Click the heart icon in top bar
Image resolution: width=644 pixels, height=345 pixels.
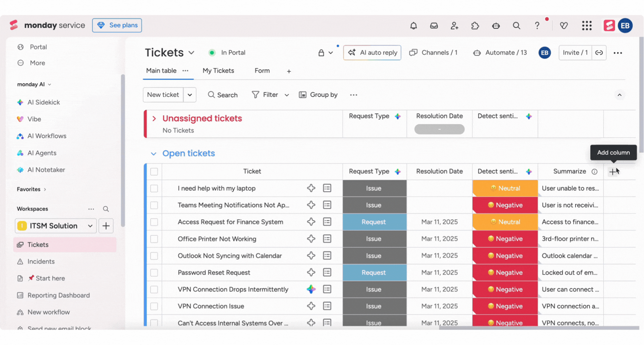coord(564,26)
